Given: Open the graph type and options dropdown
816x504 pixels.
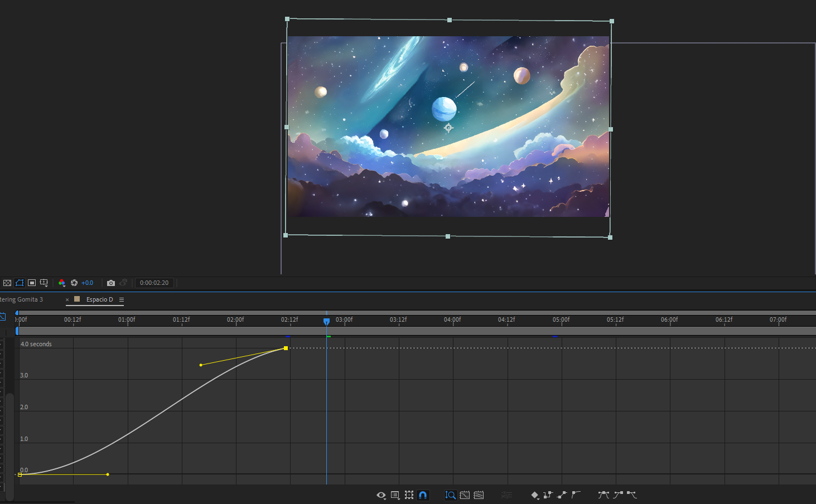Looking at the screenshot, I should pos(395,495).
